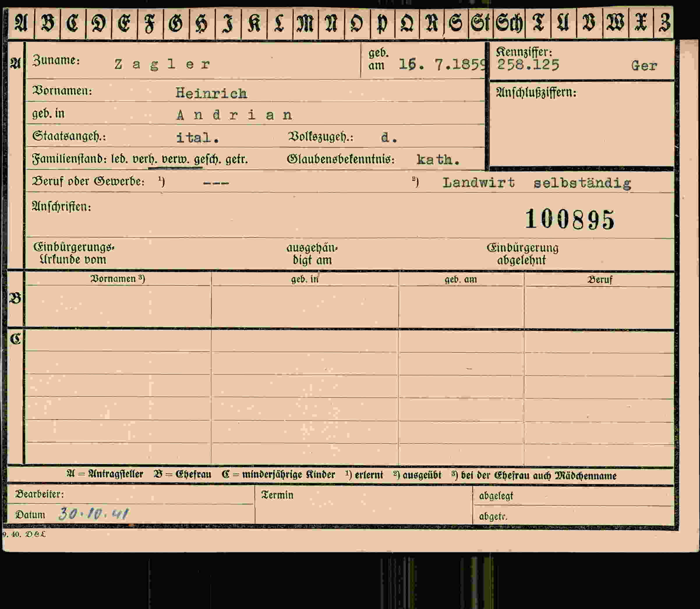700x609 pixels.
Task: Choose the 'K' alphabet index tab
Action: click(254, 24)
